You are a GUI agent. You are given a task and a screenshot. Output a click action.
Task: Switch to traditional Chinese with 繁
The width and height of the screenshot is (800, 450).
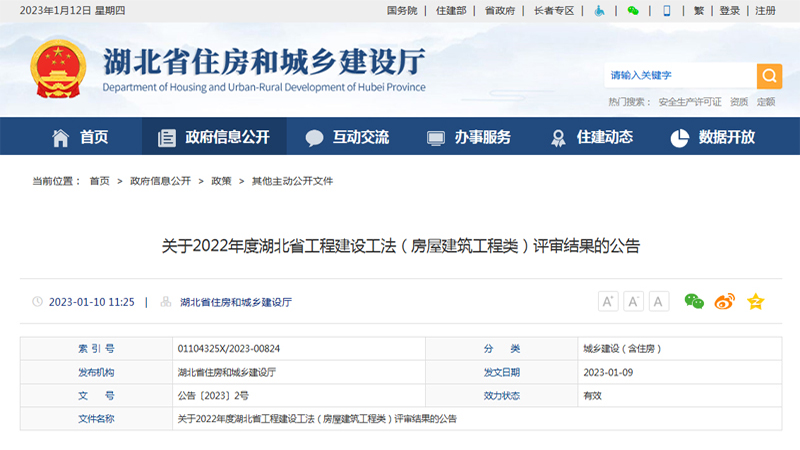pos(699,11)
